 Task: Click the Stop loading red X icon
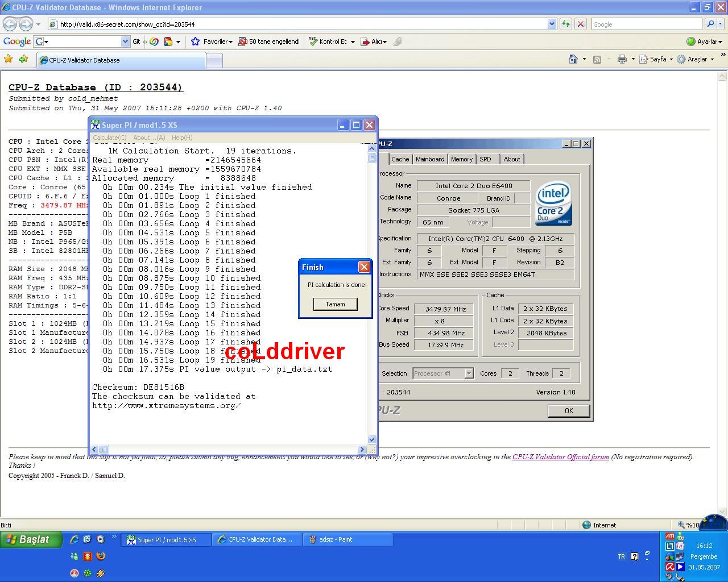point(581,24)
